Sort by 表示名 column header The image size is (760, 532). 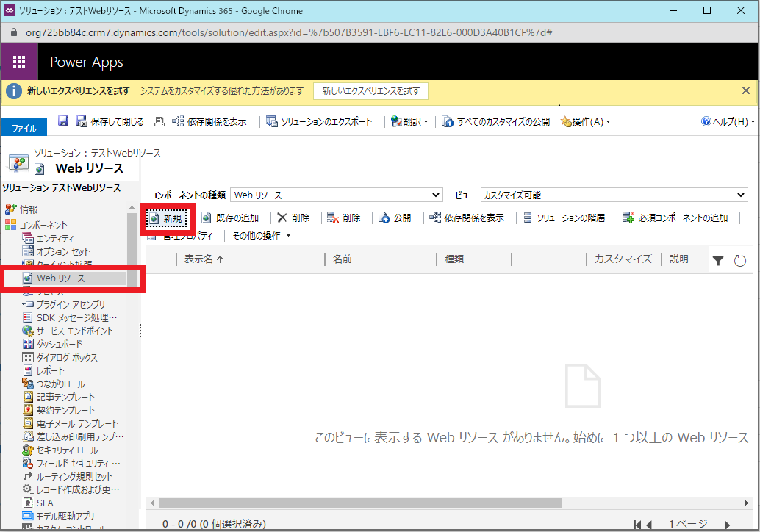point(204,259)
